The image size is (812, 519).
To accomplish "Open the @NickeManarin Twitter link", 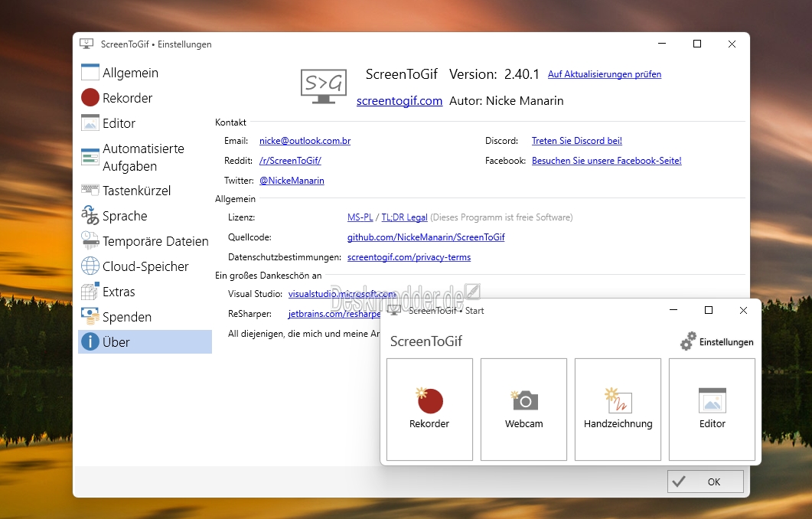I will (292, 180).
